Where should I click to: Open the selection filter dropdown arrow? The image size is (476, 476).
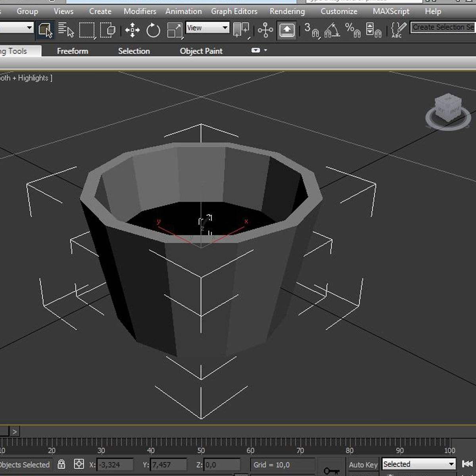pyautogui.click(x=29, y=28)
